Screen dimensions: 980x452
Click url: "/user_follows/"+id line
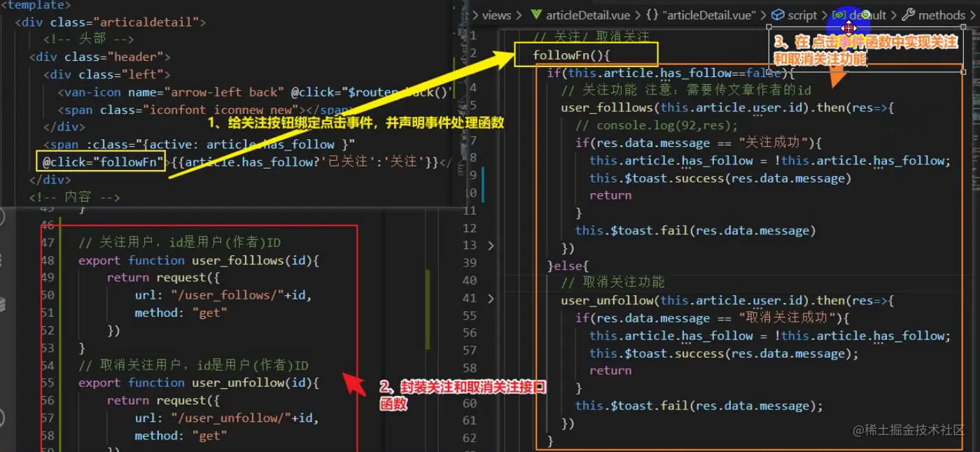pos(223,295)
